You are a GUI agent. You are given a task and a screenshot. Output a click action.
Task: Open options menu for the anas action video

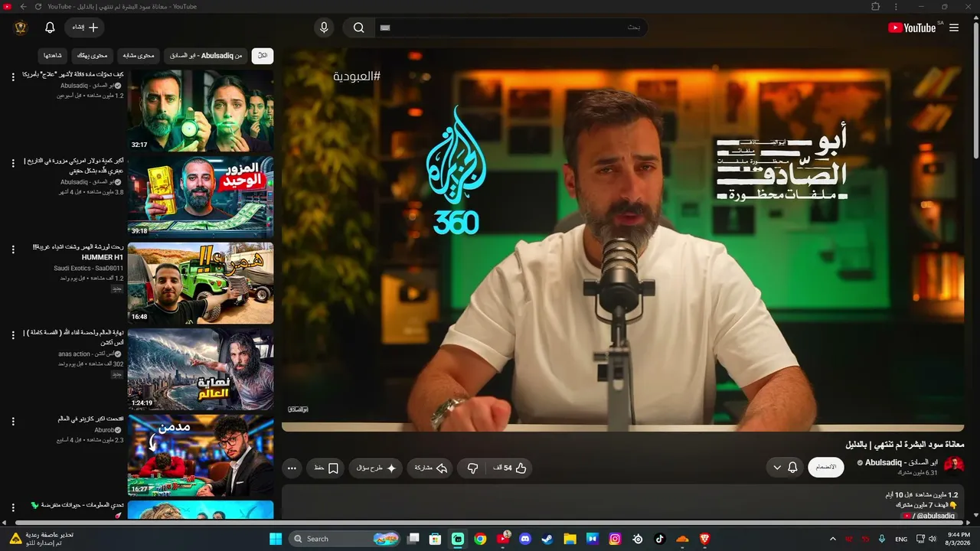pyautogui.click(x=13, y=334)
